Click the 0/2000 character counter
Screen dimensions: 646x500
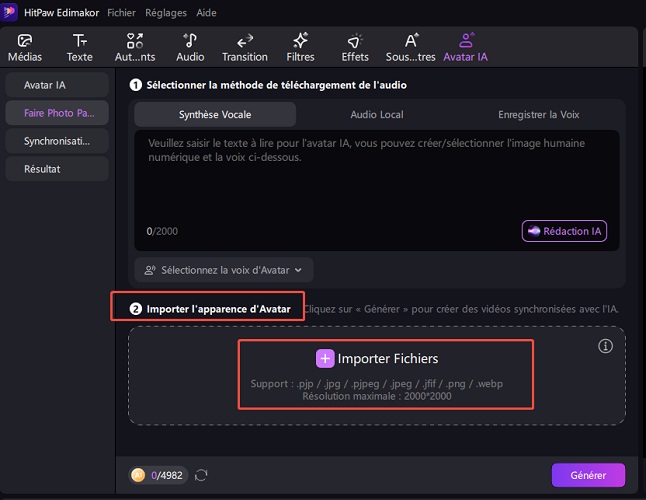click(x=162, y=231)
